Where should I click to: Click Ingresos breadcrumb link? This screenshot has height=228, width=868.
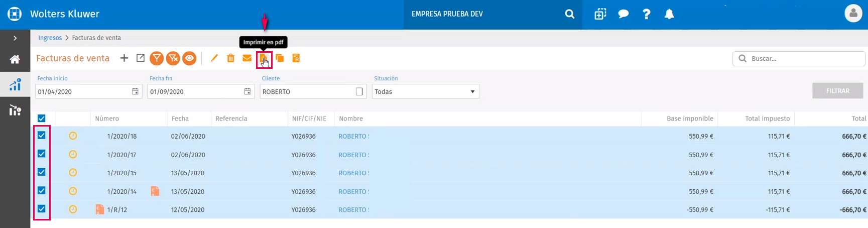(x=50, y=38)
